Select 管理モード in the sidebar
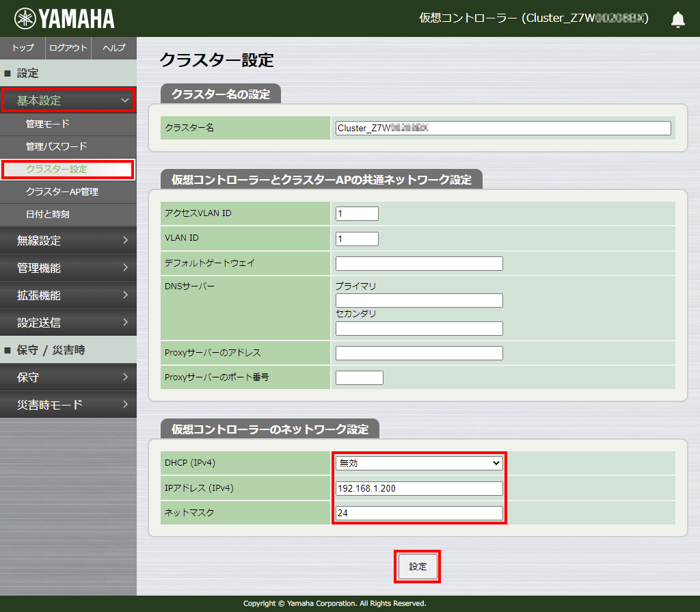Viewport: 700px width, 612px height. tap(48, 124)
